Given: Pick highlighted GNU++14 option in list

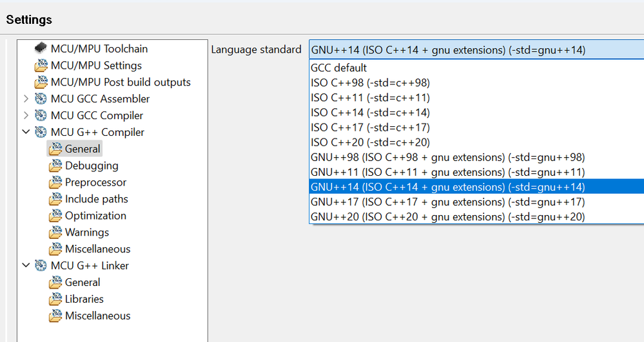Looking at the screenshot, I should (476, 187).
